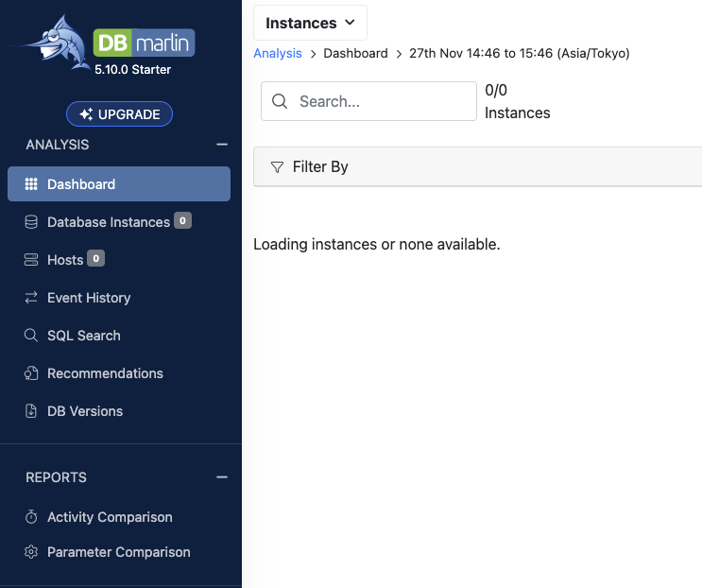Click the Analysis breadcrumb link

tap(278, 53)
